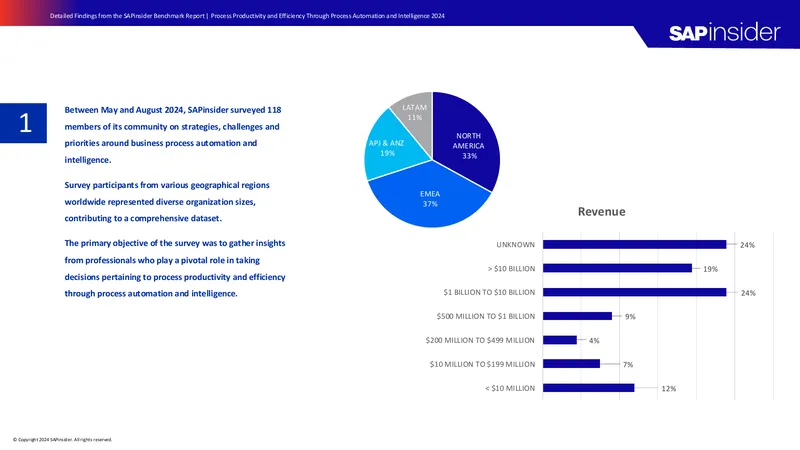Select the header report title text
Screen dimensions: 800x450
[x=247, y=16]
